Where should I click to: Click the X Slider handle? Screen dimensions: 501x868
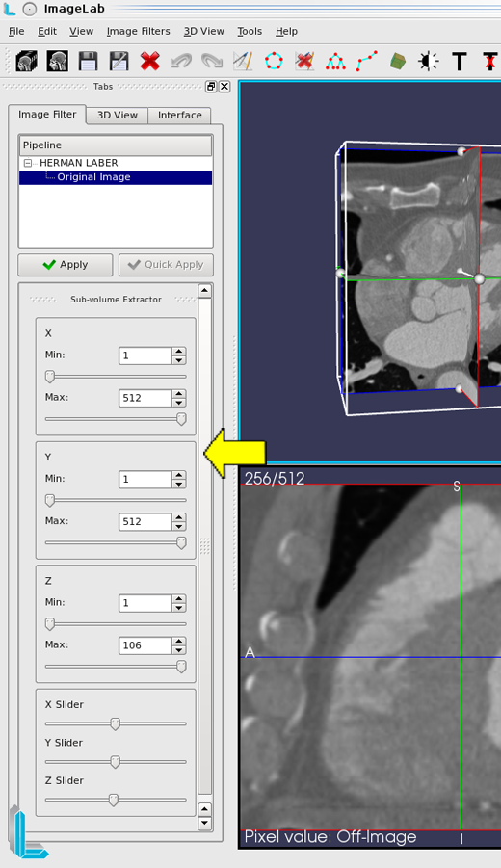pos(116,724)
